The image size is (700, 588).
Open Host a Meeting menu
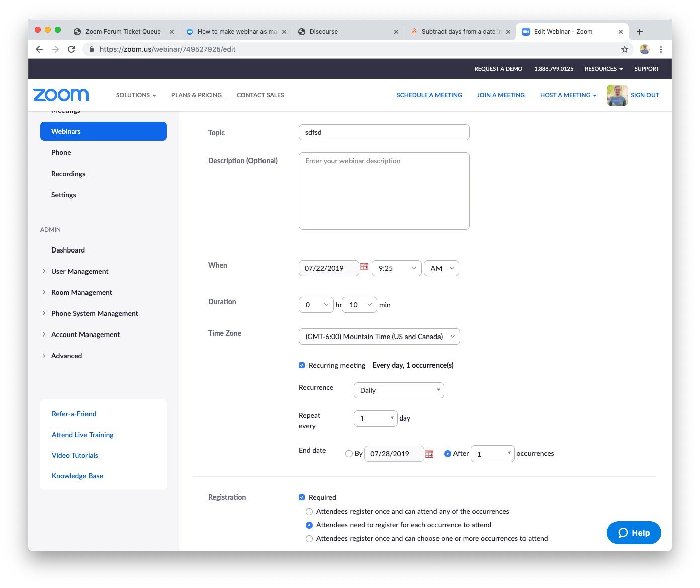[568, 95]
